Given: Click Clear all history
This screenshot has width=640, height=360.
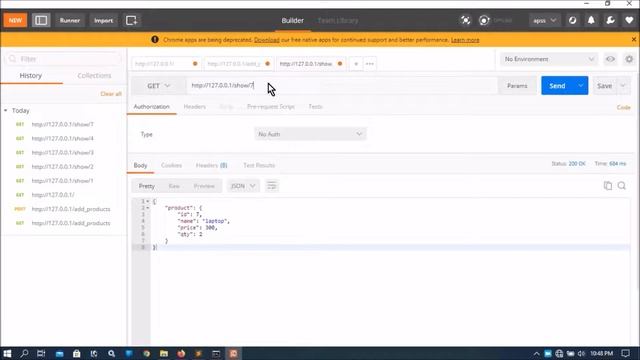Looking at the screenshot, I should 111,94.
